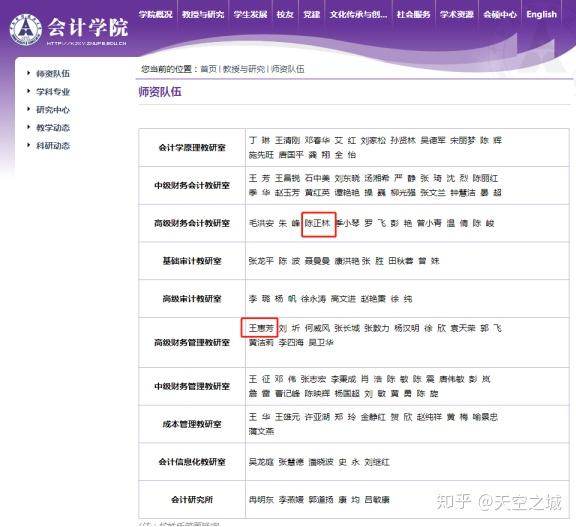Click the name 孙贤林
Image resolution: width=576 pixels, height=527 pixels.
403,140
